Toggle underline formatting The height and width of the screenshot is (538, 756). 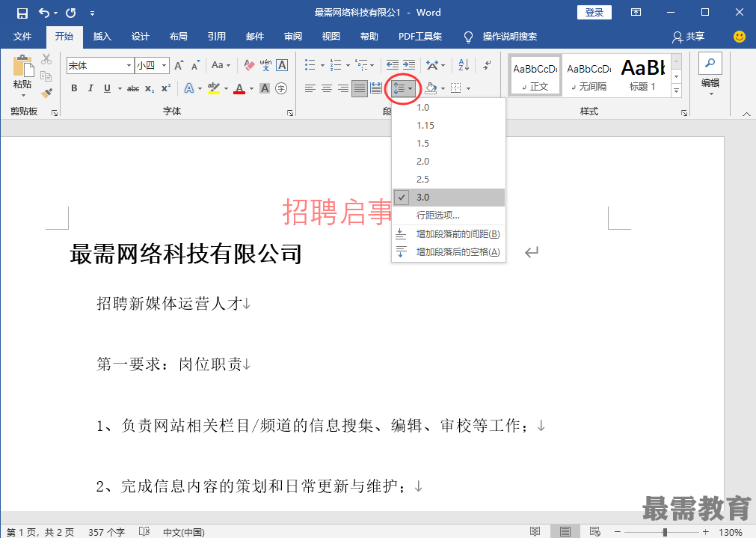coord(107,88)
